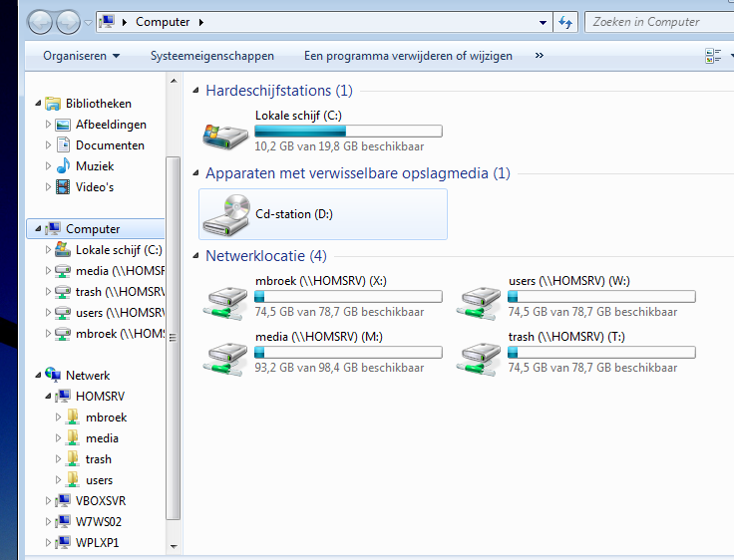
Task: Open Afbeeldingen library in sidebar
Action: [x=111, y=125]
